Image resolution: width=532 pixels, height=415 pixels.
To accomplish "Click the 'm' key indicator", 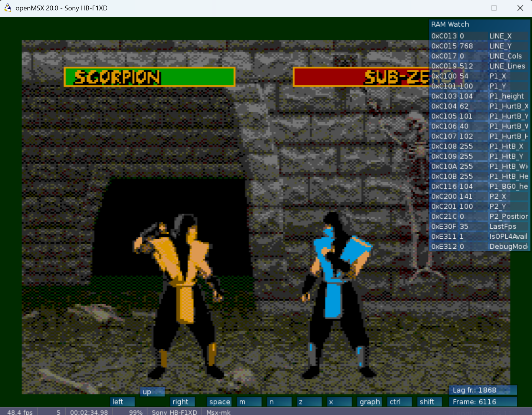I will pos(249,402).
